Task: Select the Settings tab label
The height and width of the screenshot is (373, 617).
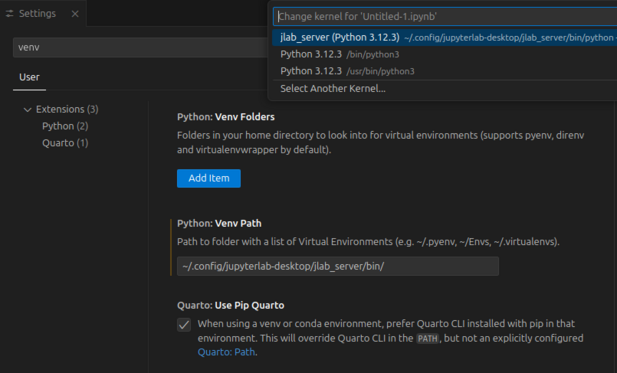Action: (37, 14)
